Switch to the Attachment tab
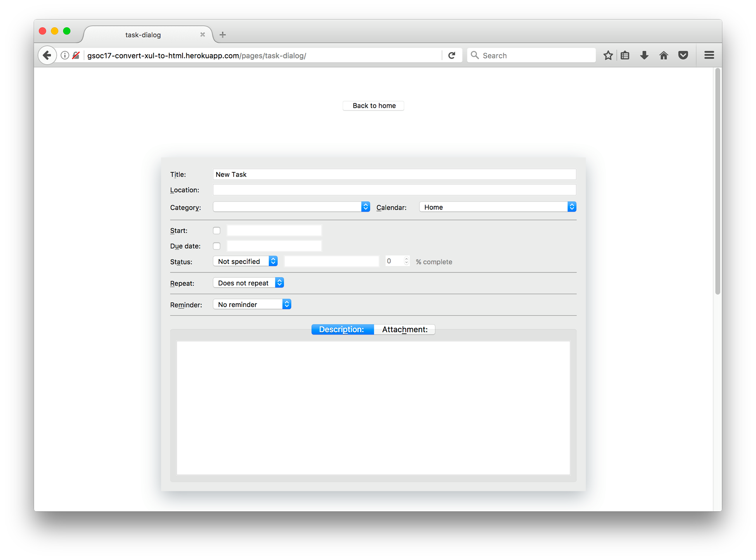This screenshot has height=560, width=756. click(405, 329)
